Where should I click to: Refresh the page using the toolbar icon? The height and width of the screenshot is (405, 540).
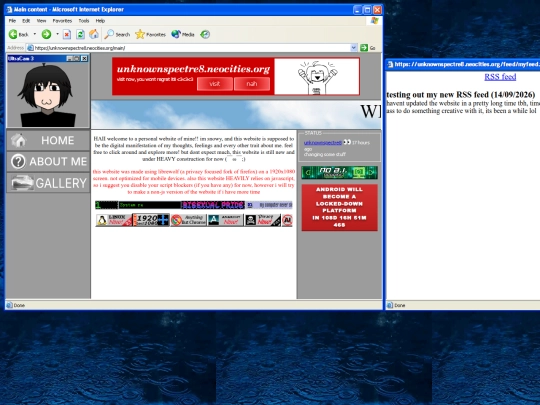coord(80,34)
